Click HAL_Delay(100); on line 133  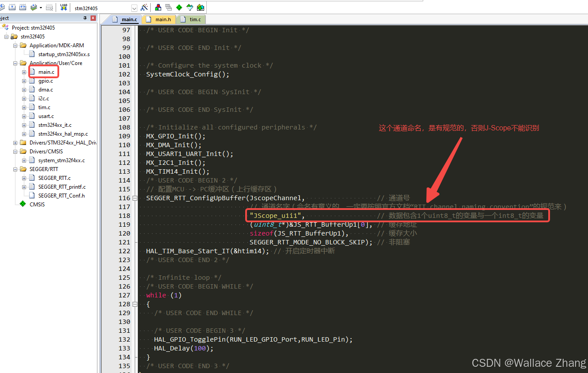point(184,348)
